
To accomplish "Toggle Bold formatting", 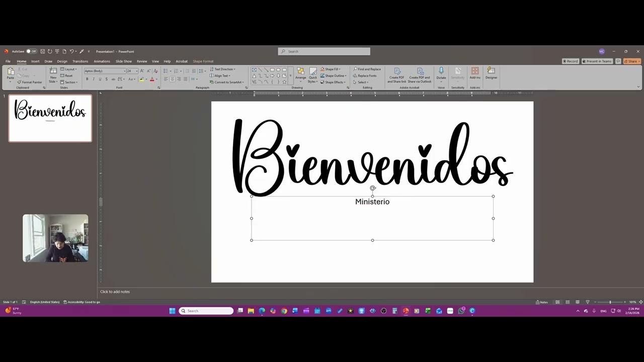I will coord(87,79).
